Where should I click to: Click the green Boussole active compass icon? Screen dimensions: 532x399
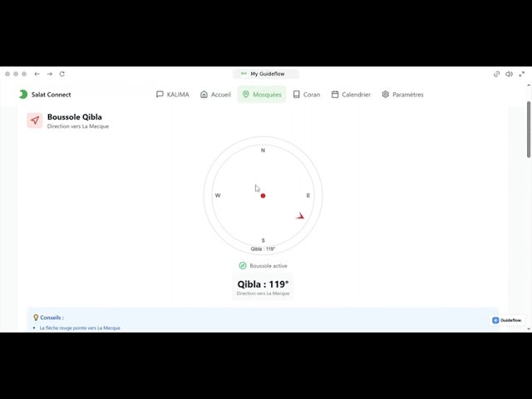243,266
